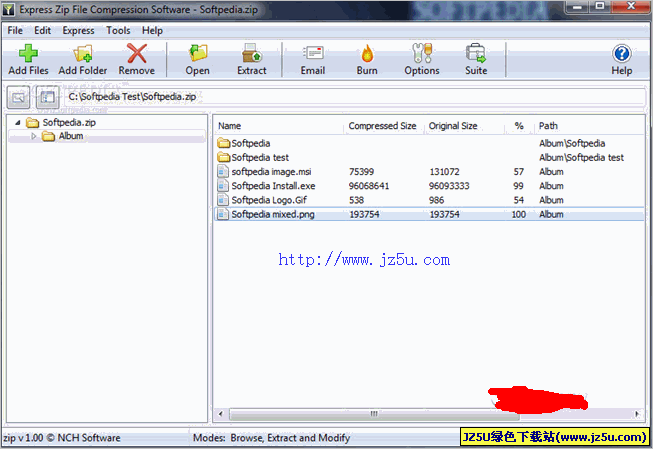
Task: Select Softpedia.zip in the tree
Action: pyautogui.click(x=69, y=122)
